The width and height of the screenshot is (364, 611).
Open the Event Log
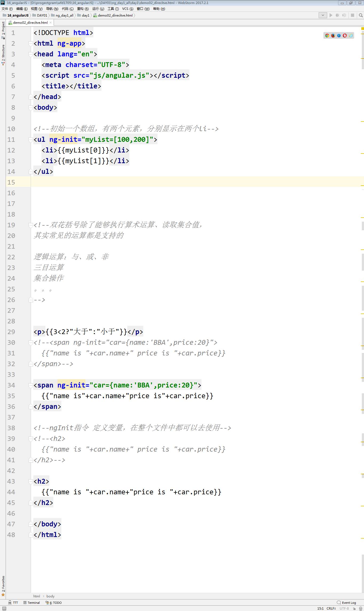346,603
